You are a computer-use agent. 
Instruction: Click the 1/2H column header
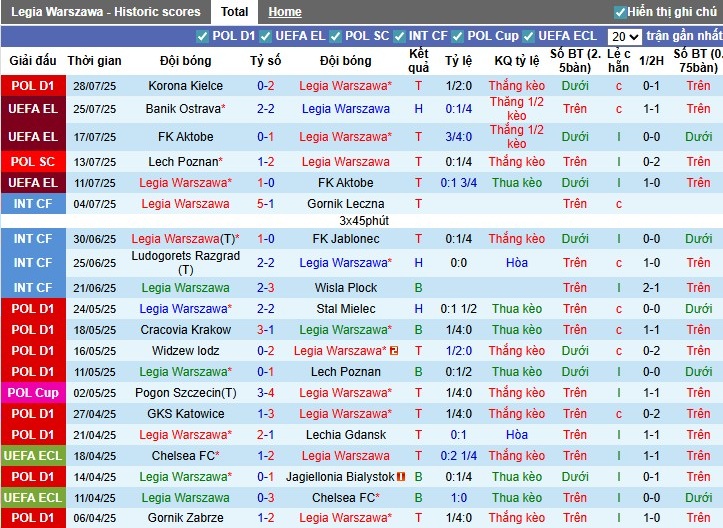point(652,61)
